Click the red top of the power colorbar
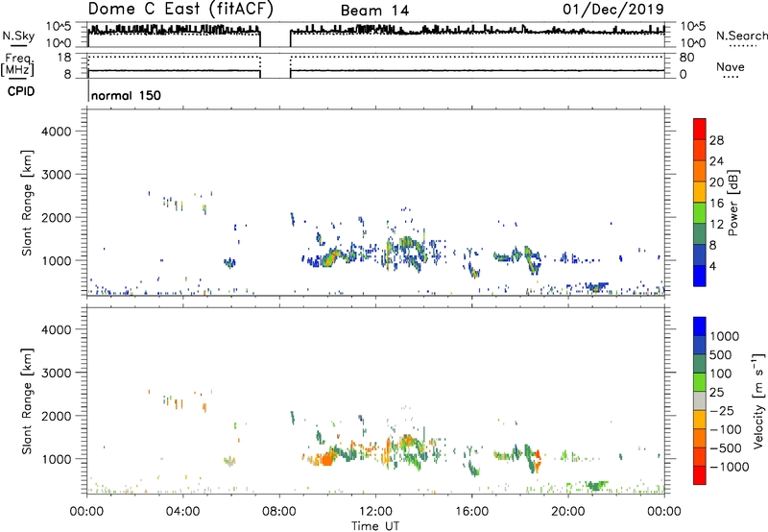Image resolution: width=768 pixels, height=532 pixels. (x=700, y=129)
